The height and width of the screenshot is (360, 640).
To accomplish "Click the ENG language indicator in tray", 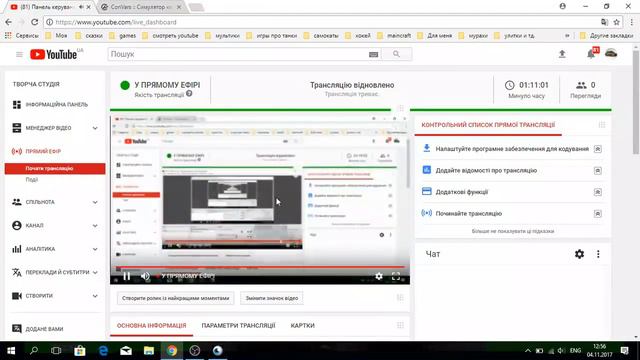I will 576,351.
